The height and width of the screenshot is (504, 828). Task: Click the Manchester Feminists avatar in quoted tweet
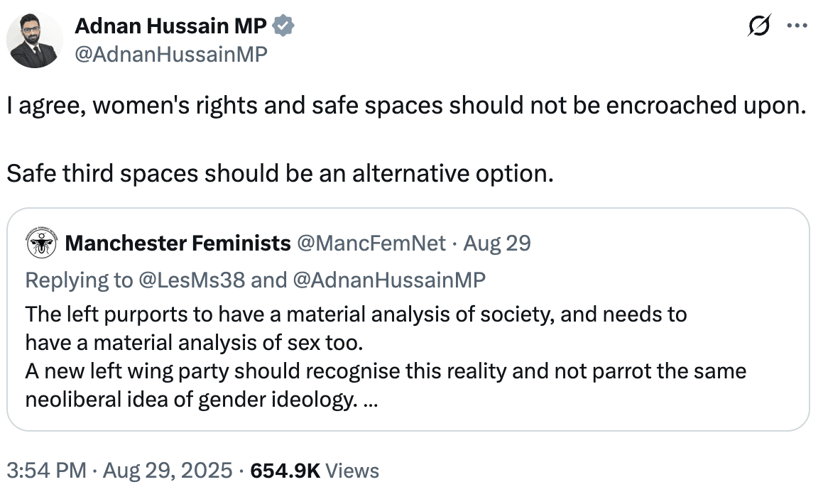40,243
